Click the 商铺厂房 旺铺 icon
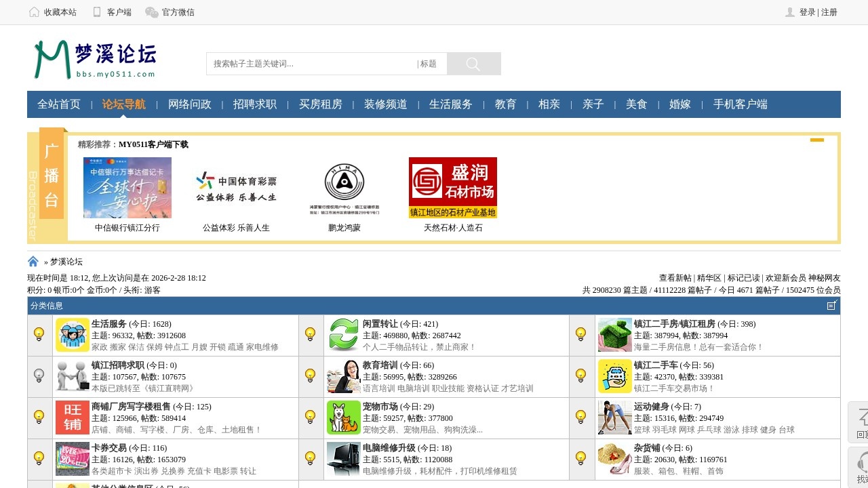Screen dimensions: 868x488 pos(73,418)
